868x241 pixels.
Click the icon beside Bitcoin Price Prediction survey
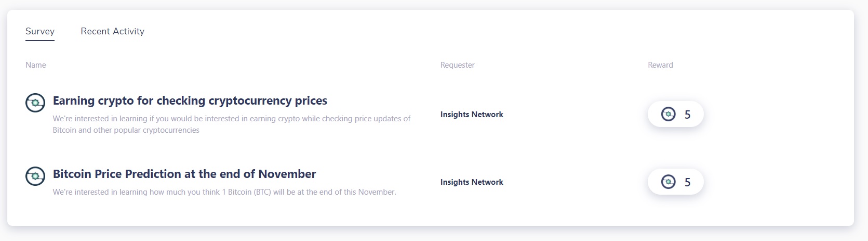[35, 176]
